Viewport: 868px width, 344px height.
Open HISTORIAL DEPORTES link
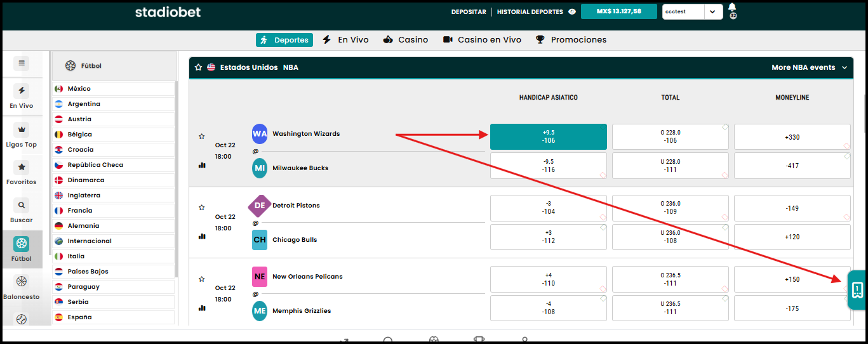[x=530, y=11]
